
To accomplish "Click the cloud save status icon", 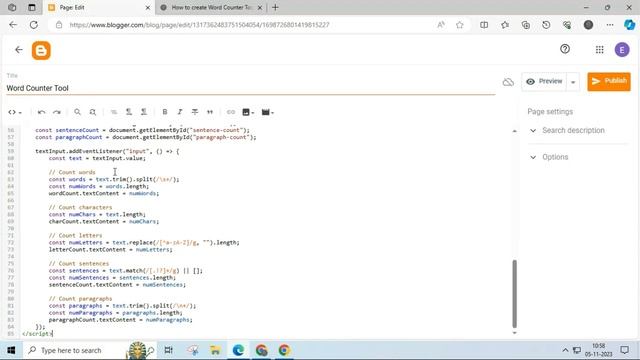I will pyautogui.click(x=508, y=82).
